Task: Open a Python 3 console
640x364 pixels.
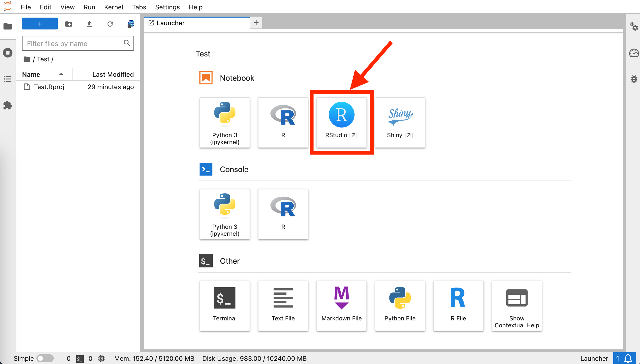Action: coord(225,214)
